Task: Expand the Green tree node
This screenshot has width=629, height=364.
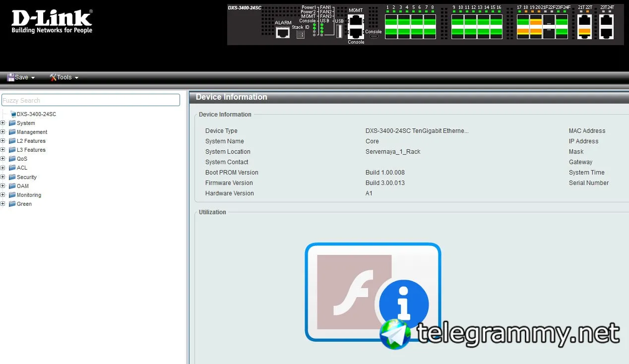Action: click(x=3, y=204)
